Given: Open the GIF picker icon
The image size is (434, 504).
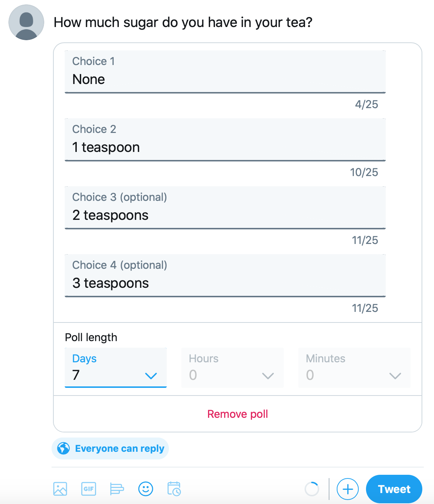Looking at the screenshot, I should click(88, 489).
